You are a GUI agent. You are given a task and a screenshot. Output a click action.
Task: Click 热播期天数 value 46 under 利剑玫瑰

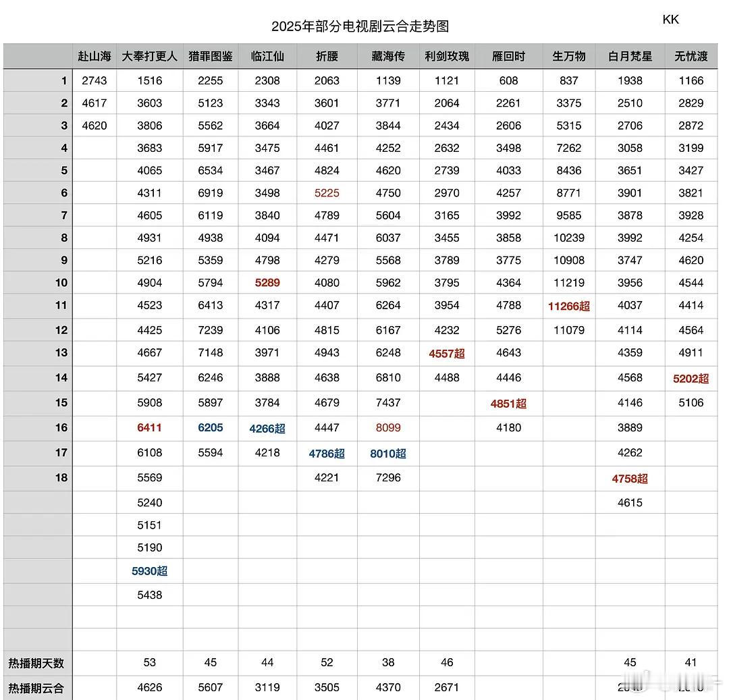(x=447, y=662)
